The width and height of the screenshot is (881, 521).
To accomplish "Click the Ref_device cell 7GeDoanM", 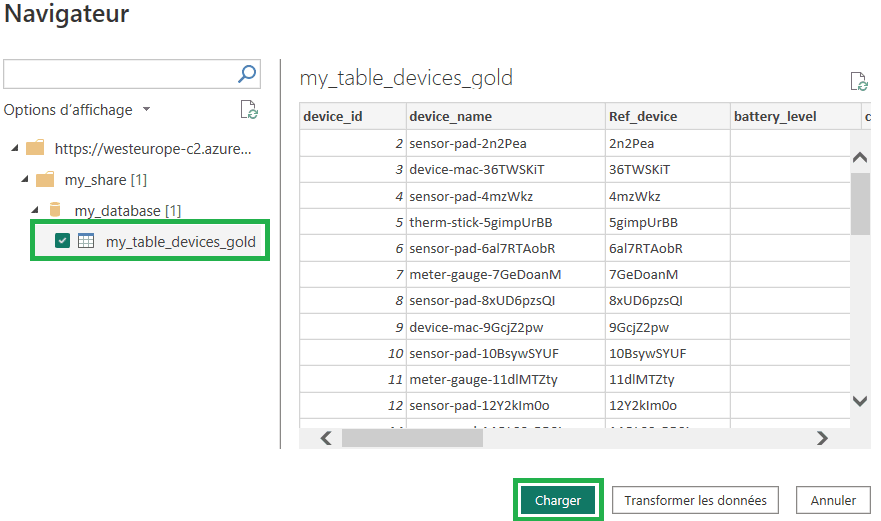I will tap(667, 274).
